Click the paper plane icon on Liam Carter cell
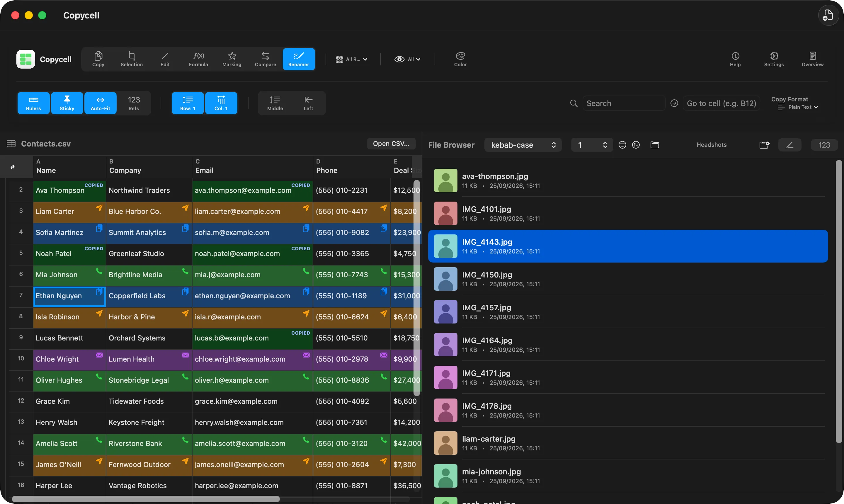Screen dimensions: 844x504 (x=99, y=207)
